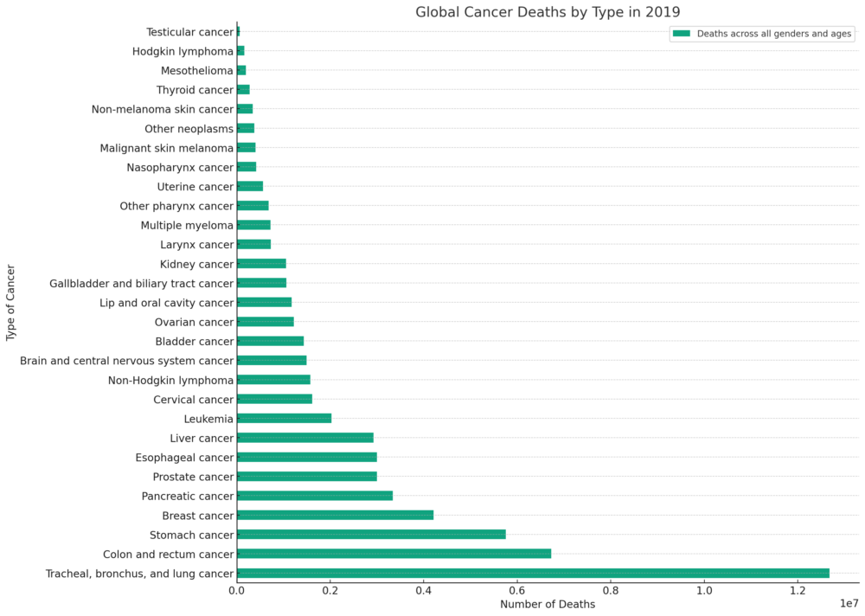Click the x-axis tick value 1.2
Viewport: 865px width, 616px height.
(798, 590)
